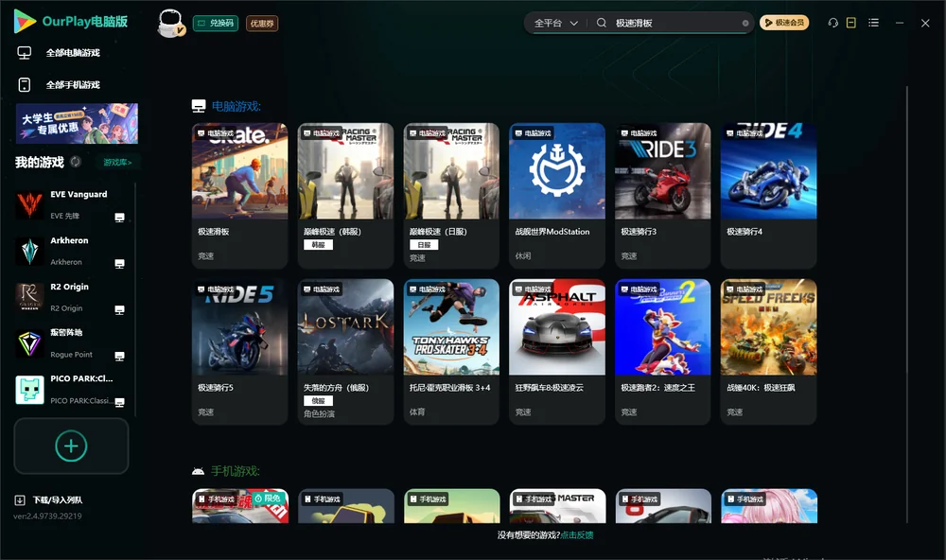946x560 pixels.
Task: Click the 手机游戏 section heading
Action: pos(236,471)
